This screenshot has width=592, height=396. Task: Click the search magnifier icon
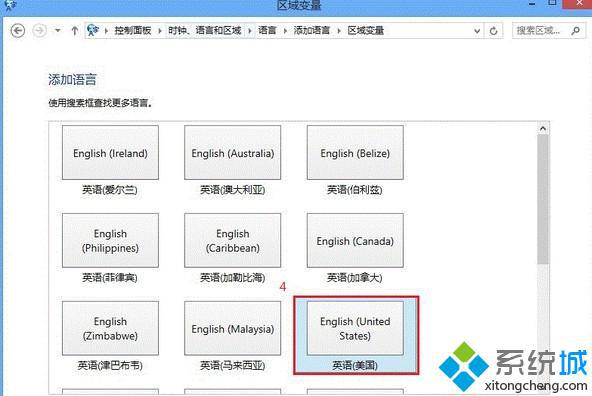[575, 31]
